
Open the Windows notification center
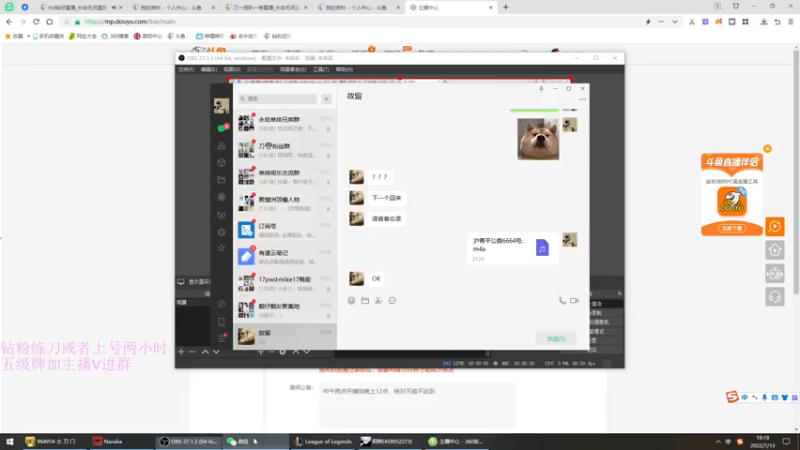pos(787,442)
